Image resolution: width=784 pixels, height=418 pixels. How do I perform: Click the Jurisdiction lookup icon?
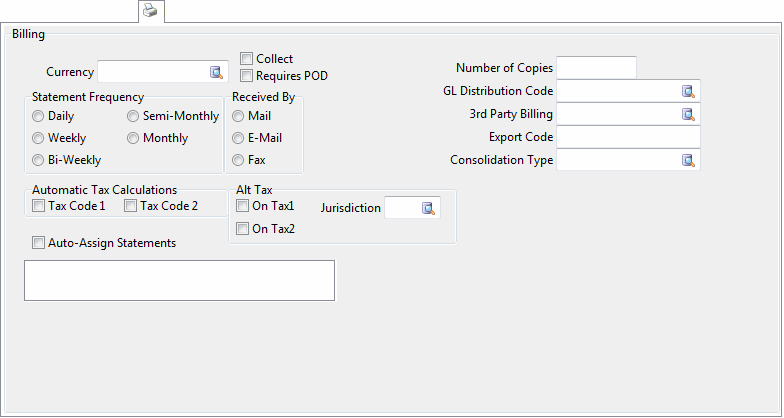428,208
